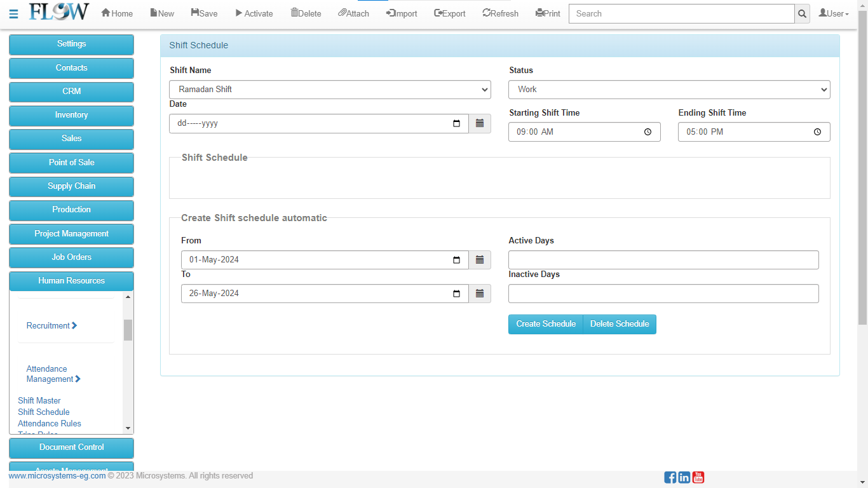This screenshot has width=868, height=488.
Task: Open the Status dropdown
Action: coord(668,90)
